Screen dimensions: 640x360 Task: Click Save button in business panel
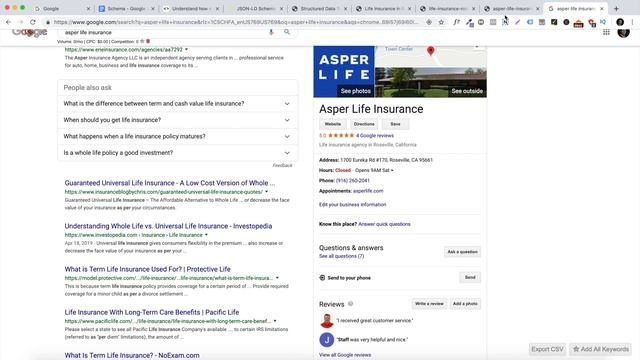395,124
